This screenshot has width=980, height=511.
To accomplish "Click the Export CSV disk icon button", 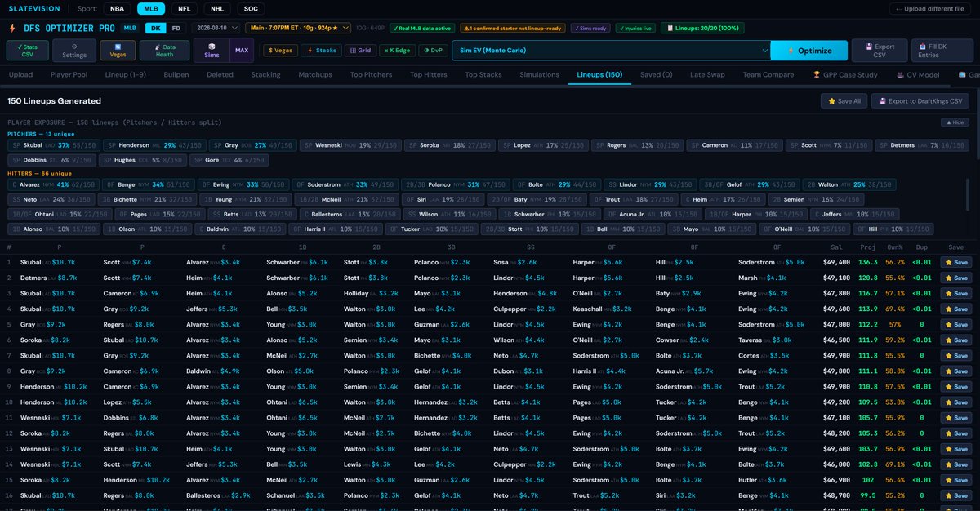I will 879,51.
